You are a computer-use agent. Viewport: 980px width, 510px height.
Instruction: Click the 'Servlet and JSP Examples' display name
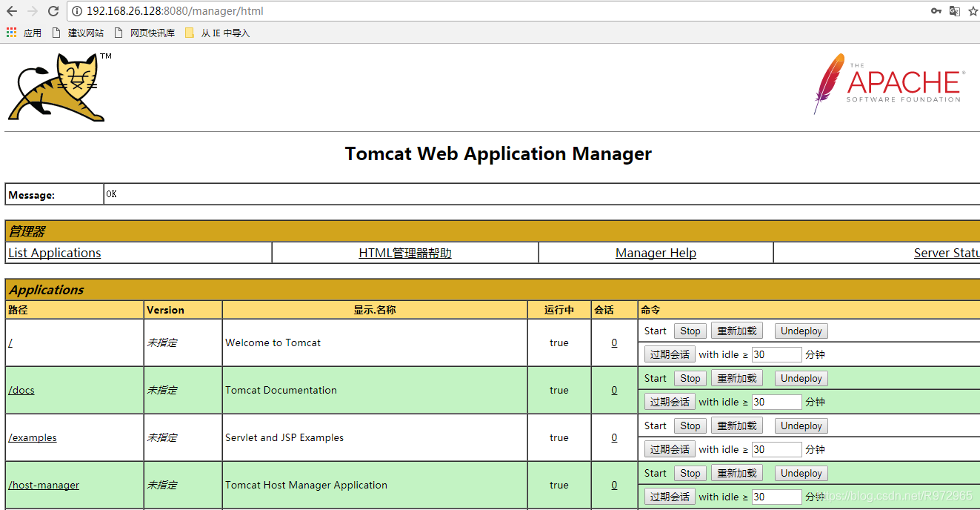click(284, 437)
